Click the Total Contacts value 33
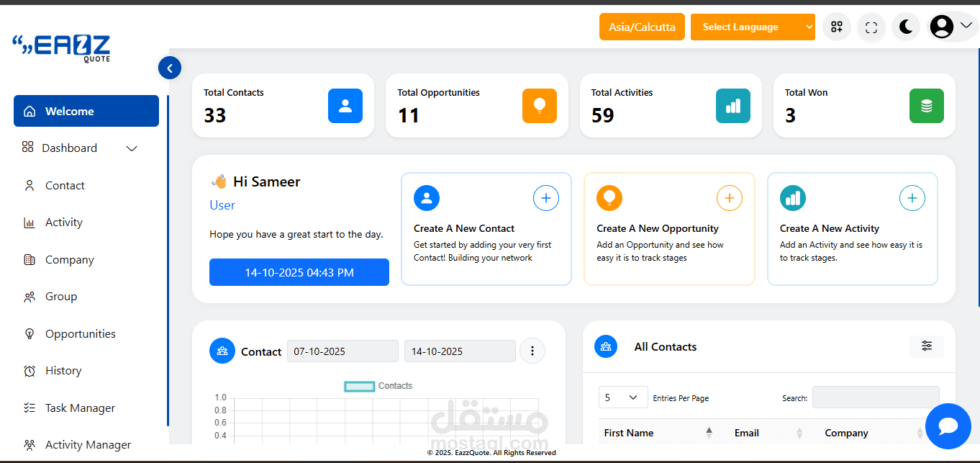 (x=214, y=115)
